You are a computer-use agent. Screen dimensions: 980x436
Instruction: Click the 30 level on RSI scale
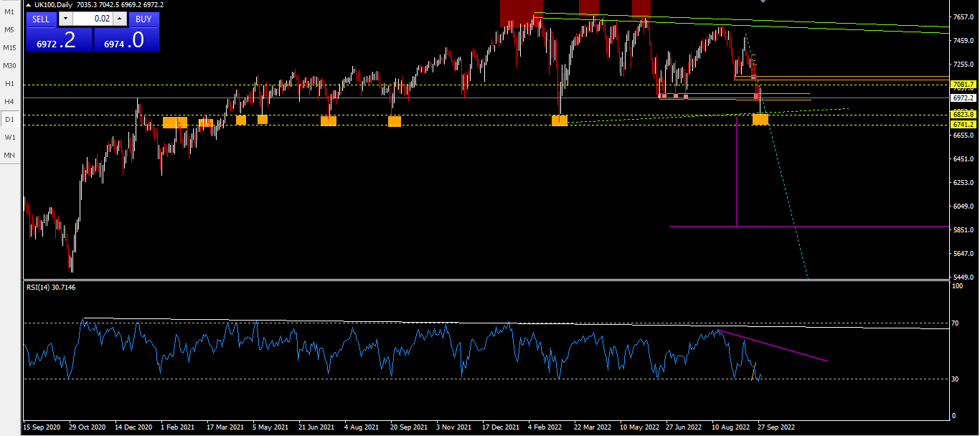tap(955, 379)
